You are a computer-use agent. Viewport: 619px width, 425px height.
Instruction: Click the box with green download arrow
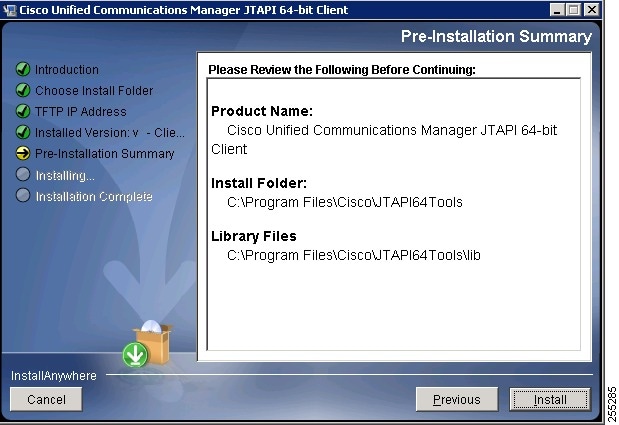[x=148, y=344]
